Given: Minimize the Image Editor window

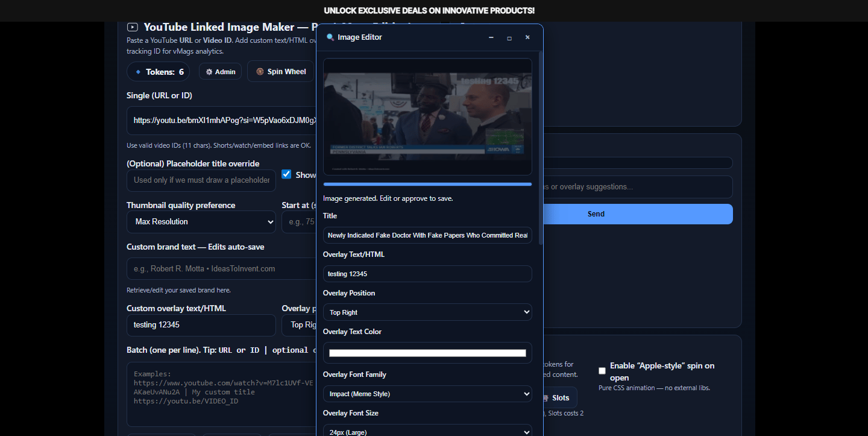Looking at the screenshot, I should [491, 37].
